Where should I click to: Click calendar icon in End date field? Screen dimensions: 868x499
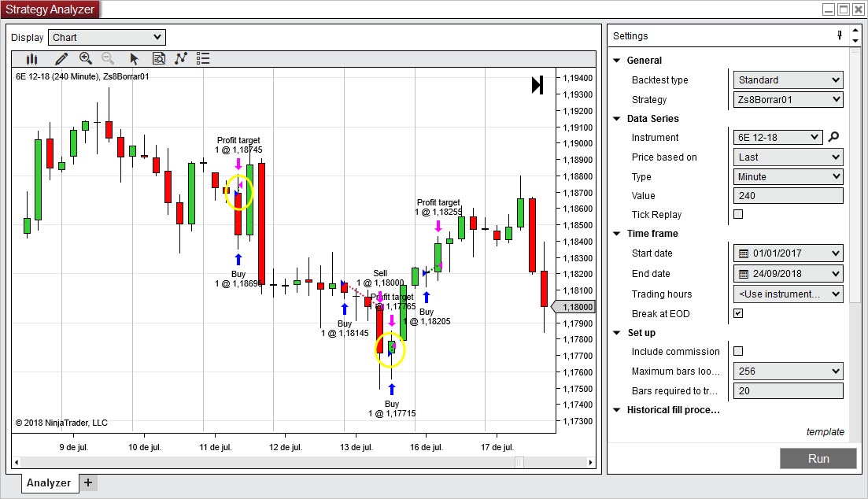744,274
